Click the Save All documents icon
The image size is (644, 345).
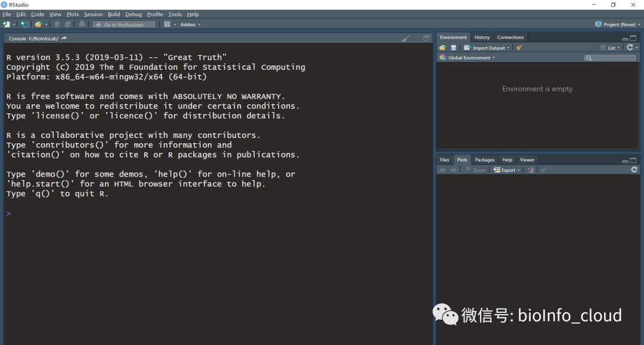click(68, 24)
